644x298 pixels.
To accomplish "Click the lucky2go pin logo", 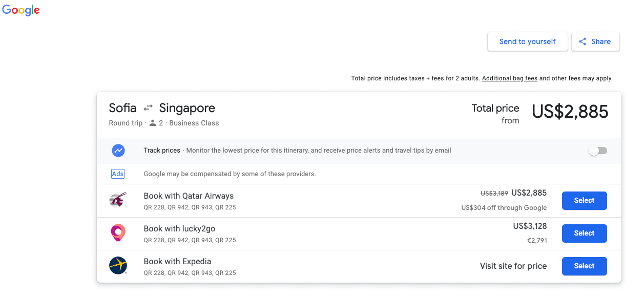I will pos(118,233).
